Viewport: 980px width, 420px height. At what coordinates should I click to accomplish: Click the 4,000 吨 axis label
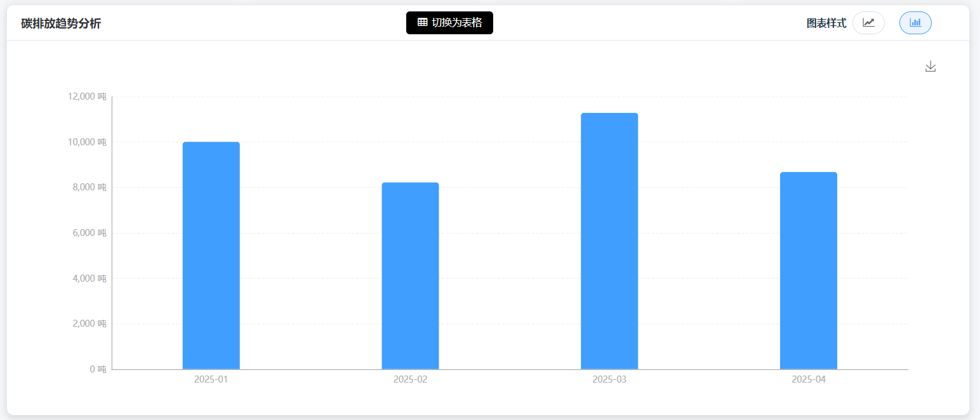click(x=89, y=279)
